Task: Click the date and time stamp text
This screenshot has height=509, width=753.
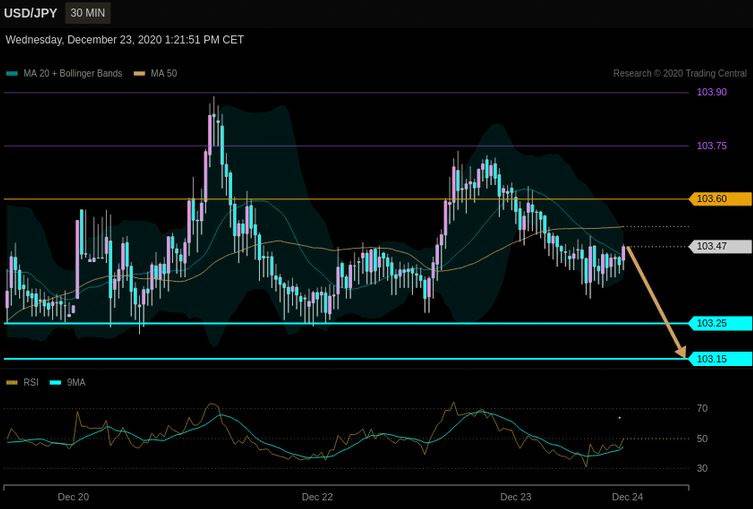Action: pos(125,40)
